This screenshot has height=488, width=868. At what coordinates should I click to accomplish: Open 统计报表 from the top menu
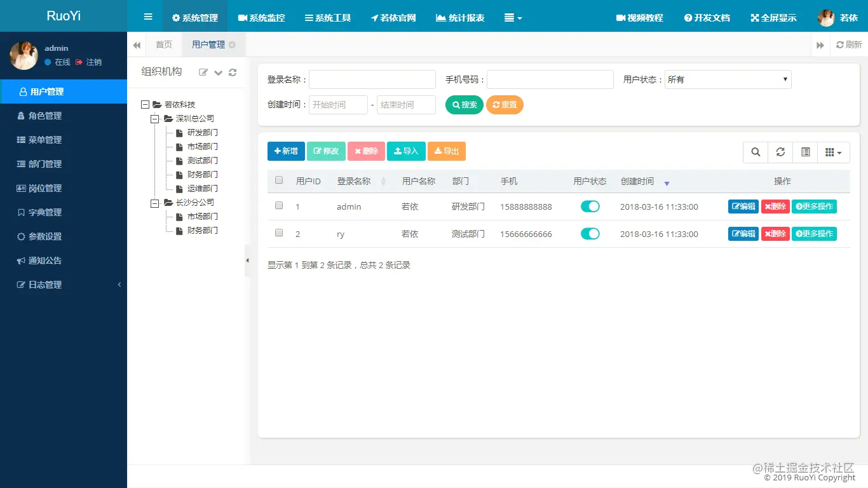coord(460,18)
